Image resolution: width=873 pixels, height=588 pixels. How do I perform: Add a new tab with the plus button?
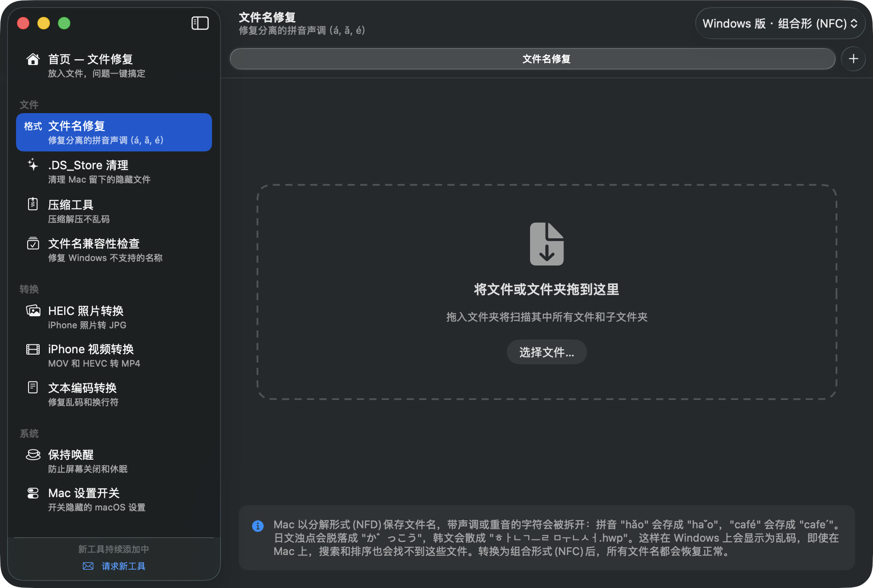(853, 59)
